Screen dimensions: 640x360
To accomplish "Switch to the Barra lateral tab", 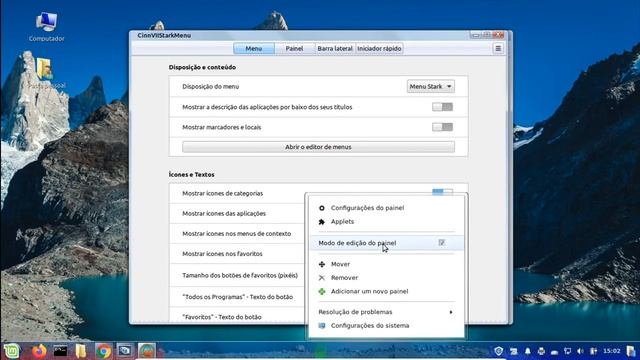I will [335, 49].
